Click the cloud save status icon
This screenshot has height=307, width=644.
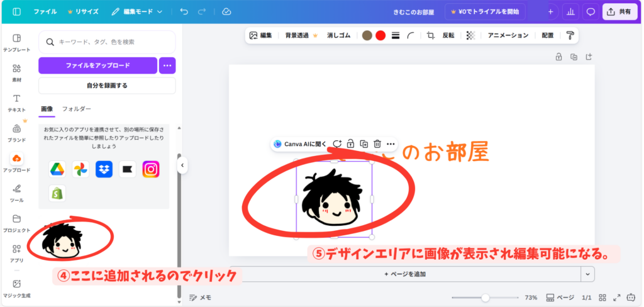[226, 11]
